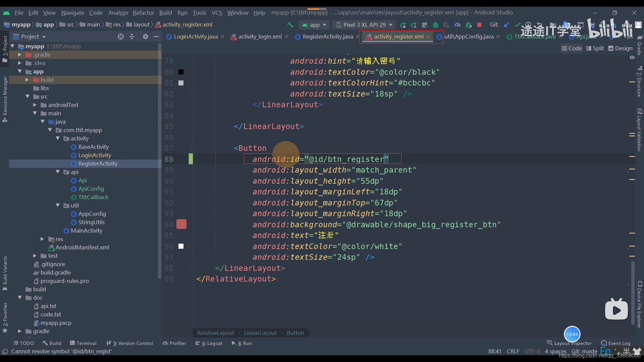The width and height of the screenshot is (644, 362).
Task: Launch the Profile app gauge icon
Action: (458, 25)
